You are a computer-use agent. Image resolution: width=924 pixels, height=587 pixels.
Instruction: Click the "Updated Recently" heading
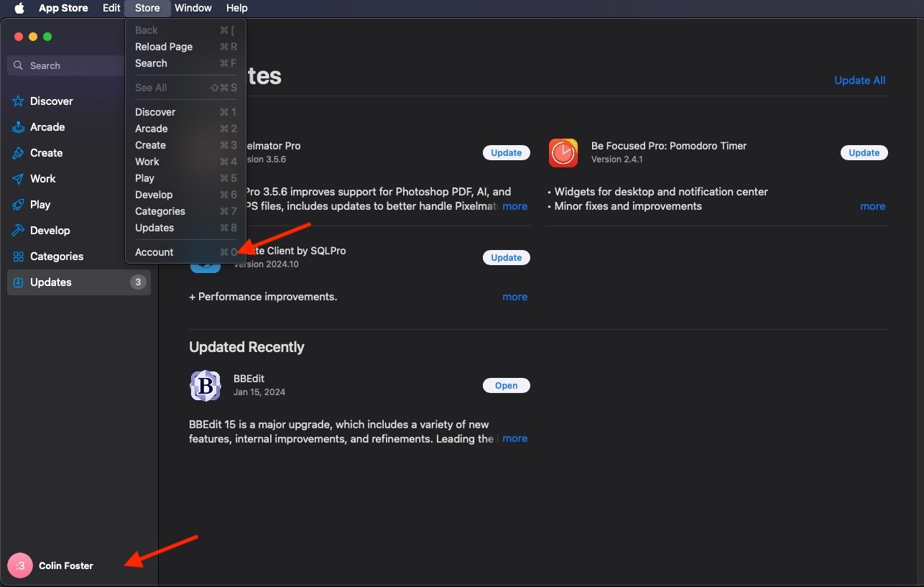246,347
